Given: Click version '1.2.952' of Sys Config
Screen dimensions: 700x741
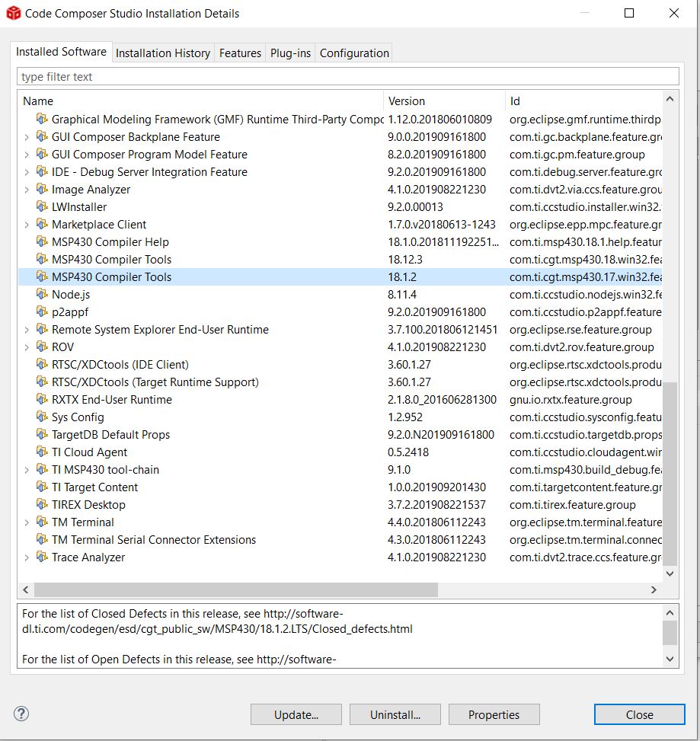Looking at the screenshot, I should pos(405,417).
